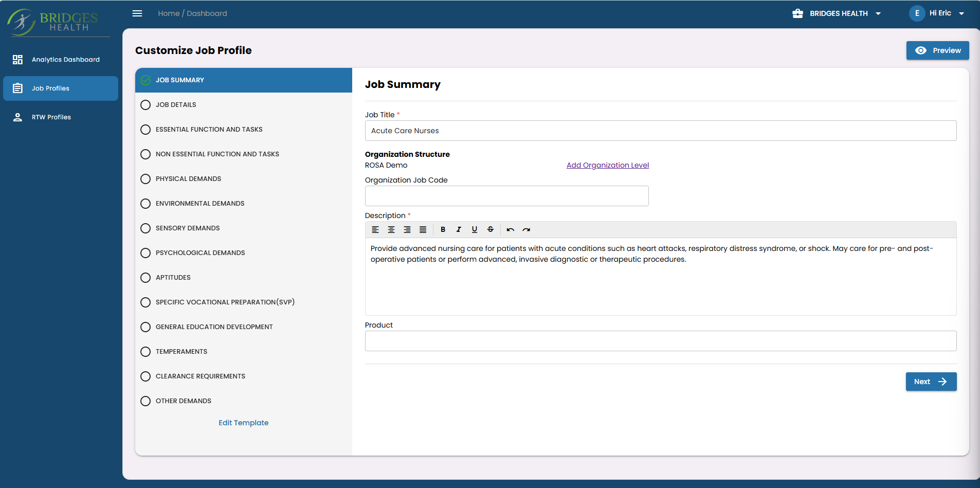Select the Physical Demands step circle
This screenshot has width=980, height=488.
coord(146,179)
